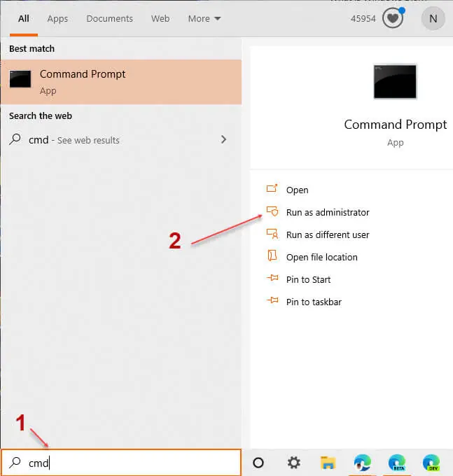
Task: Click the Run as different user icon
Action: point(272,234)
